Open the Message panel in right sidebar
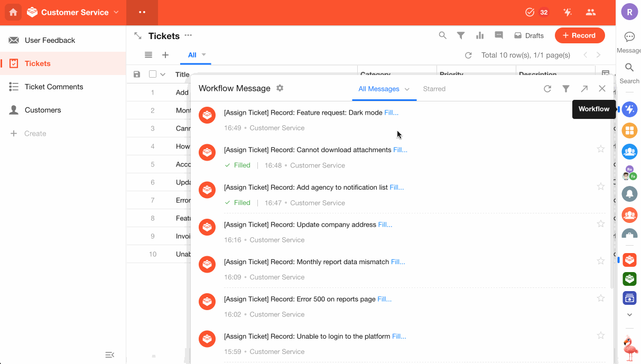This screenshot has height=364, width=641. coord(629,42)
